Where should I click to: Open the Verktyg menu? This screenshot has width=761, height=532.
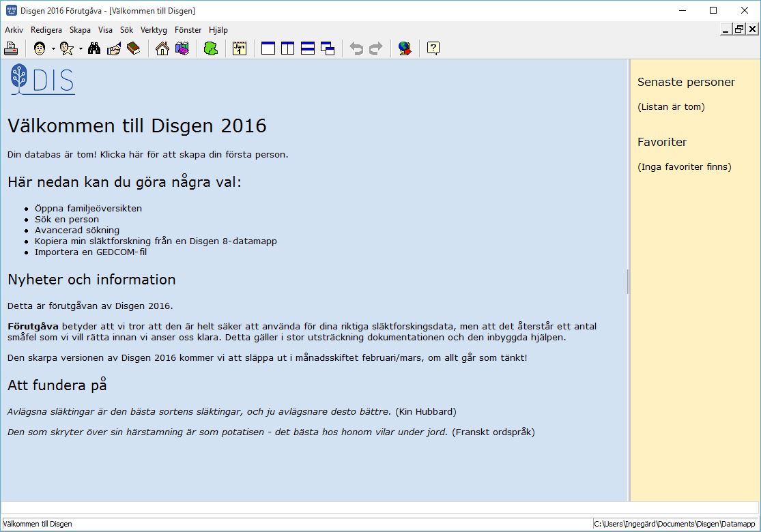(154, 30)
